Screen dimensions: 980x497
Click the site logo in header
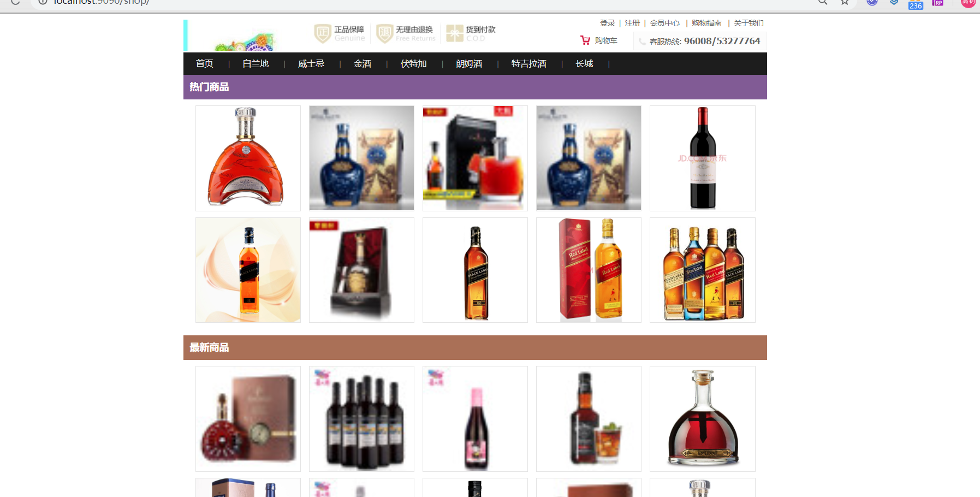click(230, 35)
